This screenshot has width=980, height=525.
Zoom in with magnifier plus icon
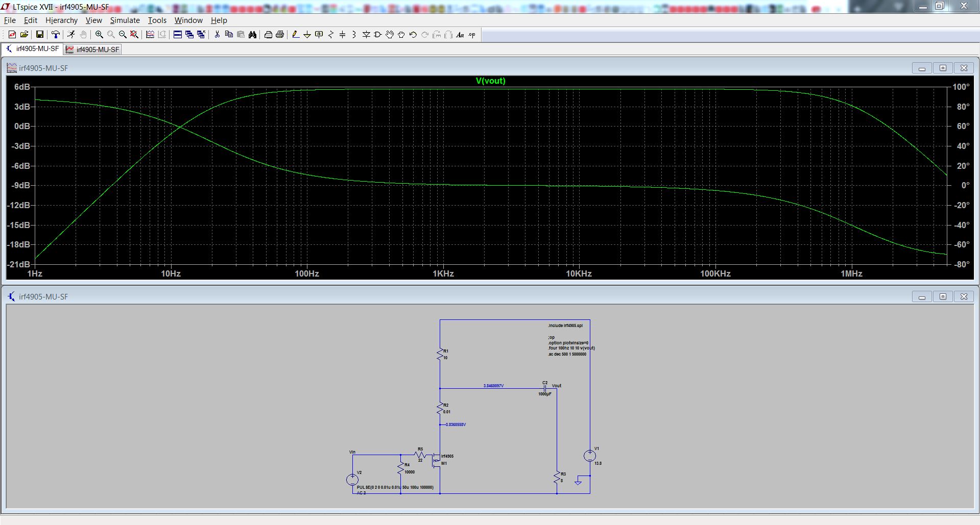(x=99, y=35)
